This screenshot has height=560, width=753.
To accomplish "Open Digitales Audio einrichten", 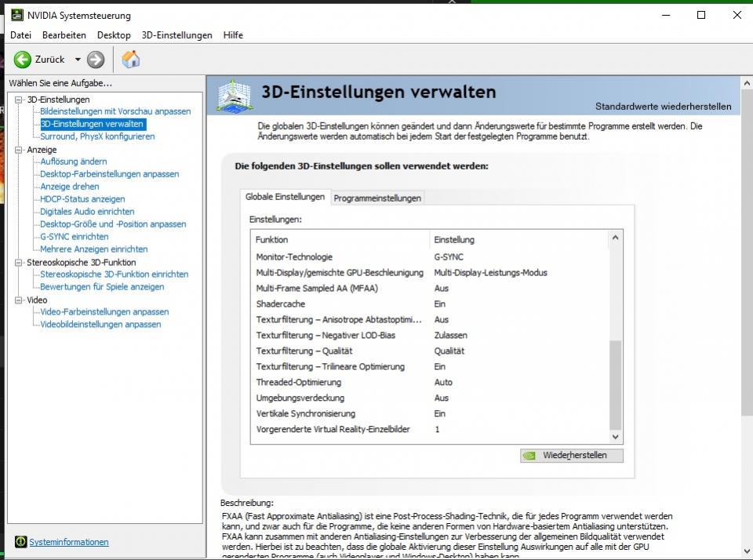I will (87, 211).
